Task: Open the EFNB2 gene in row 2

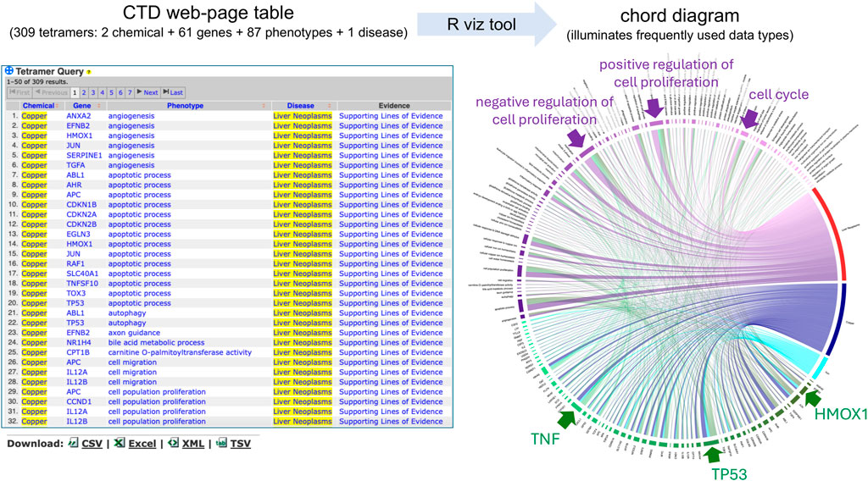Action: [x=78, y=126]
